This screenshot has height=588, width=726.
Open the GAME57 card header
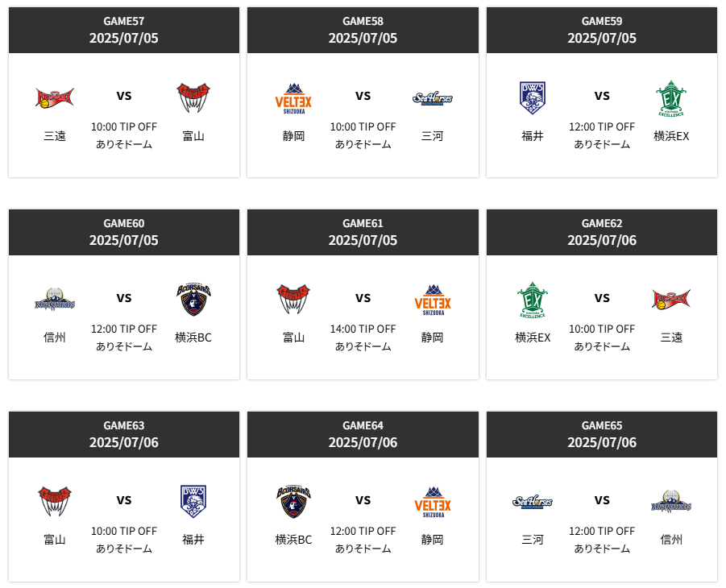pos(124,30)
